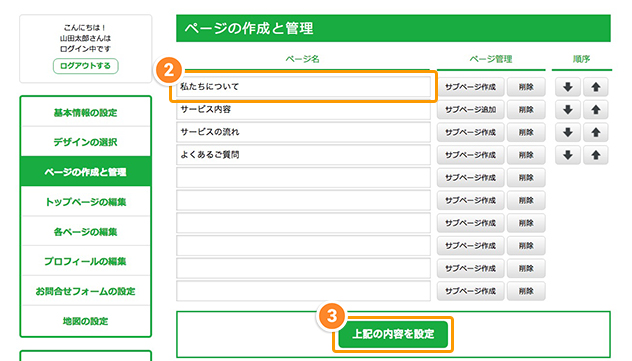The image size is (632, 361).
Task: Focus the last empty page name field
Action: click(x=303, y=291)
